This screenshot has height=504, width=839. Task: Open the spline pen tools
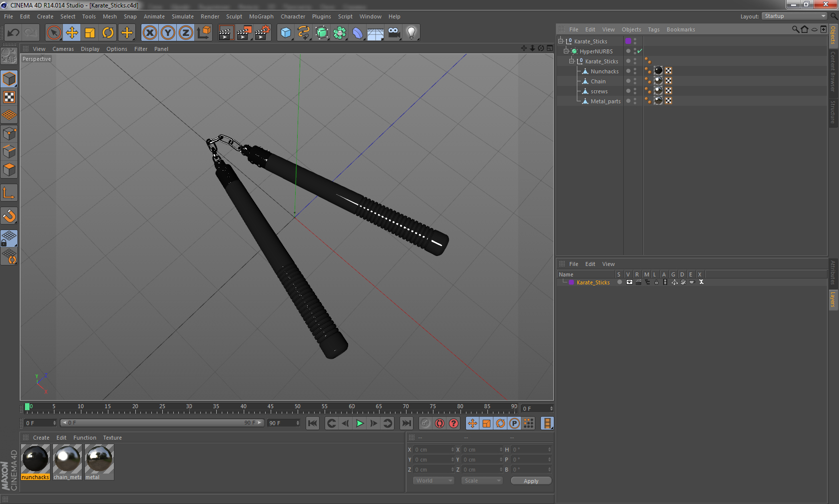tap(304, 33)
